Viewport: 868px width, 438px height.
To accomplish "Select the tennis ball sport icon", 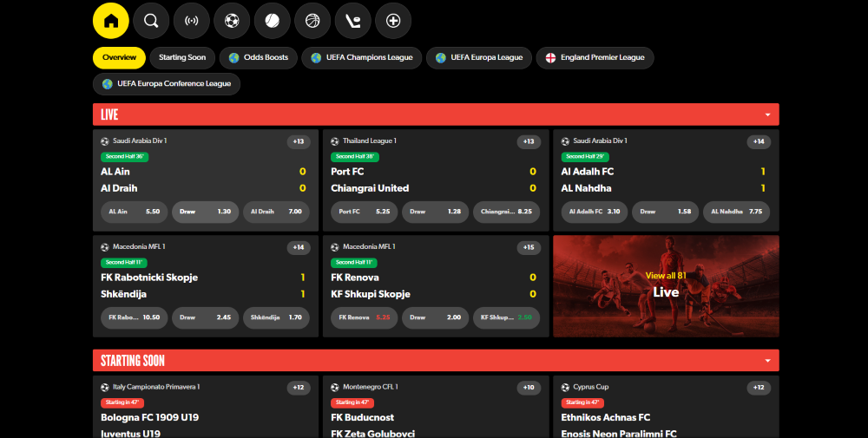I will (273, 21).
